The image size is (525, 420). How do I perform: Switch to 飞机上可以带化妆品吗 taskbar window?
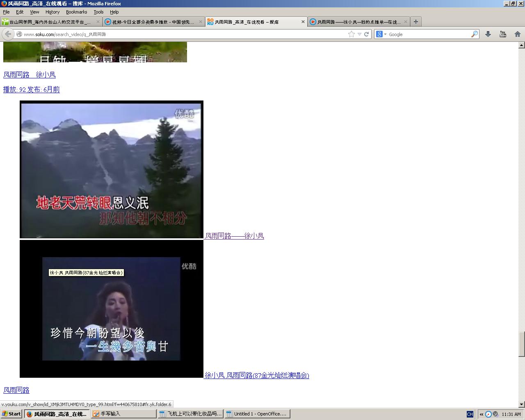(190, 414)
